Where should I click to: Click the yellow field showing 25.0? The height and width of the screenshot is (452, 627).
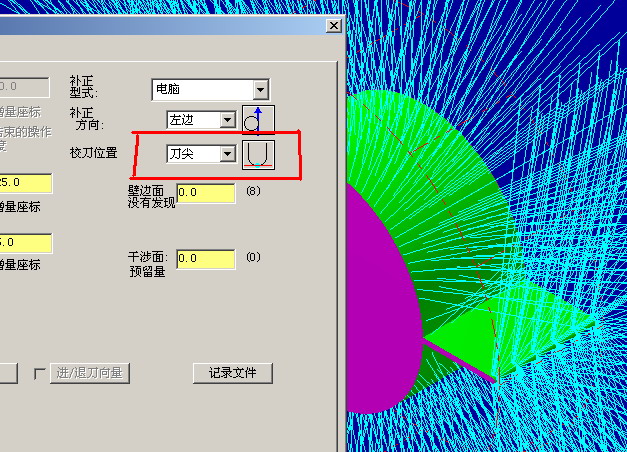(x=26, y=183)
